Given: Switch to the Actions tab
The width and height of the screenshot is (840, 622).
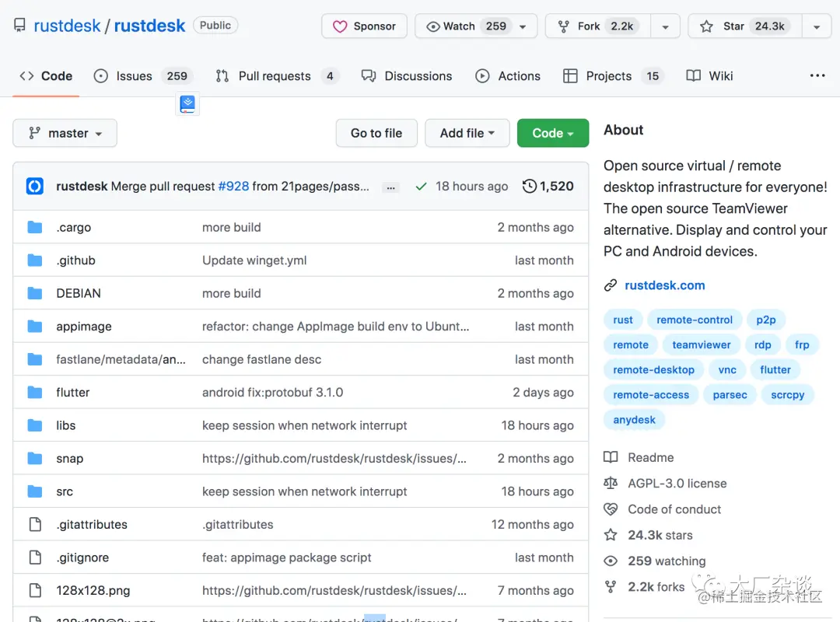Looking at the screenshot, I should coord(508,76).
